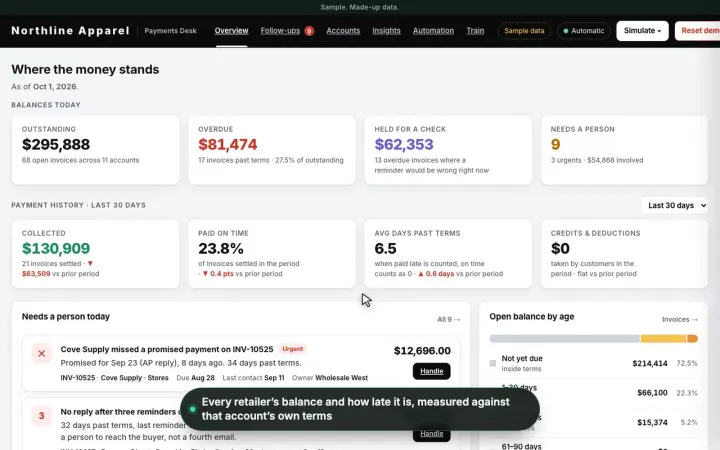Screen dimensions: 720x450
Task: Click the Credits & Deductions $0 value
Action: (x=560, y=248)
